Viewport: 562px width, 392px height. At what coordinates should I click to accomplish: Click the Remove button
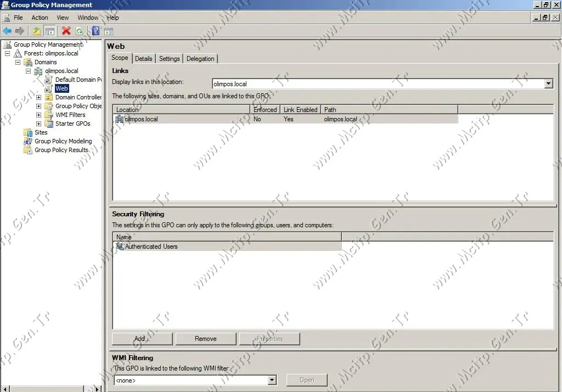(x=206, y=339)
